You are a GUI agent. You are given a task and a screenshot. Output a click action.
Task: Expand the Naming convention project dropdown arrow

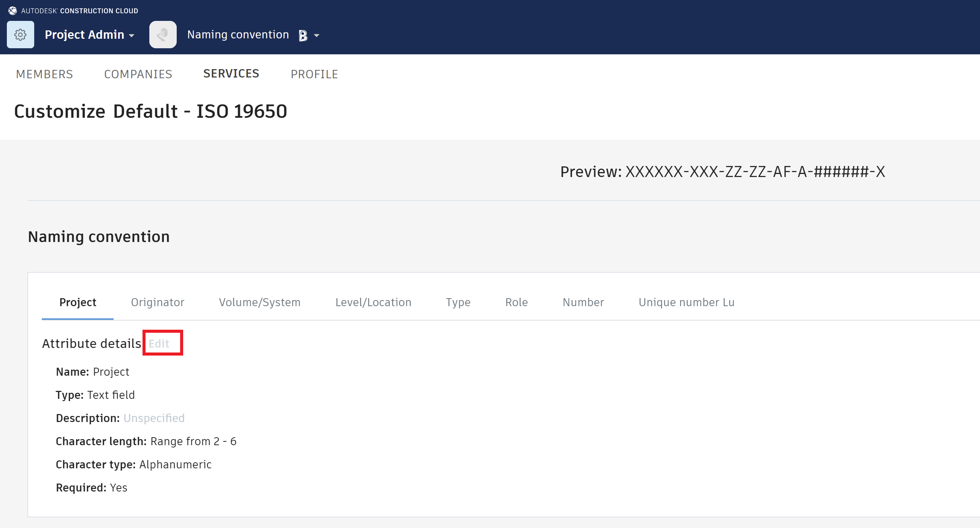coord(317,35)
